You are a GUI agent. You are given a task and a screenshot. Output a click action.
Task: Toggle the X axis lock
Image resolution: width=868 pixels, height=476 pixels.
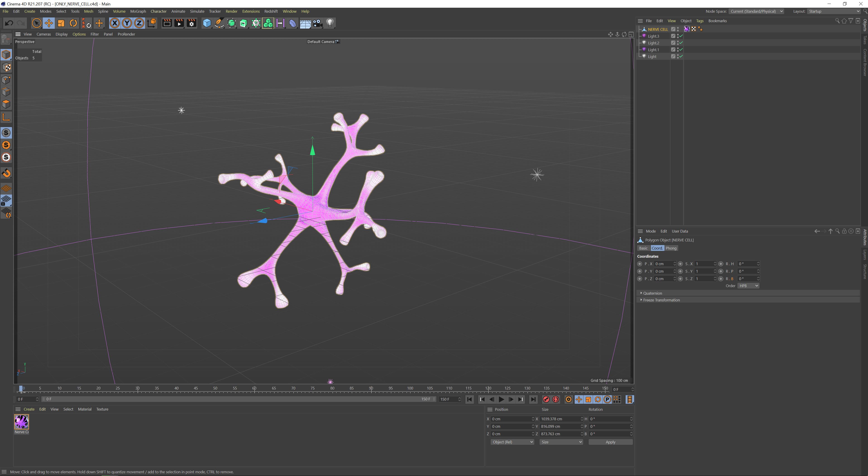(x=115, y=23)
